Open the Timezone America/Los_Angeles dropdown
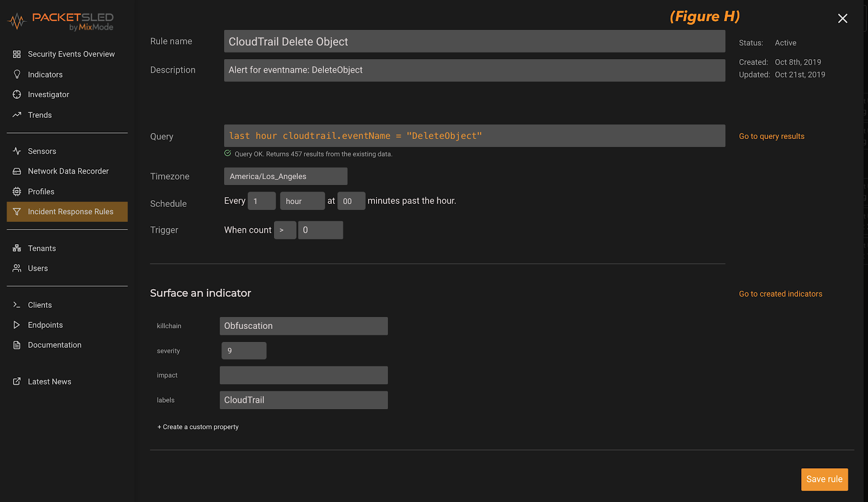 pyautogui.click(x=285, y=176)
